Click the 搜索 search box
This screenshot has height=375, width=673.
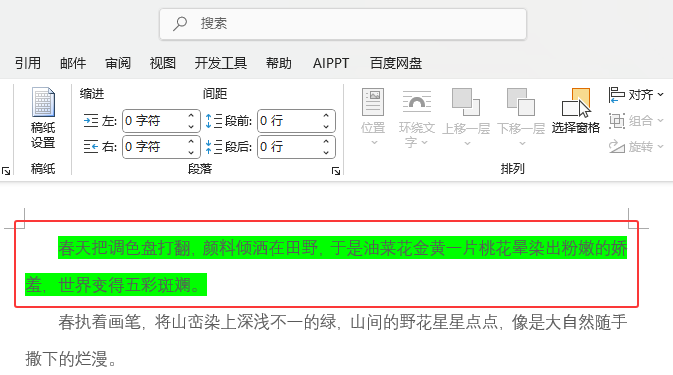(343, 24)
